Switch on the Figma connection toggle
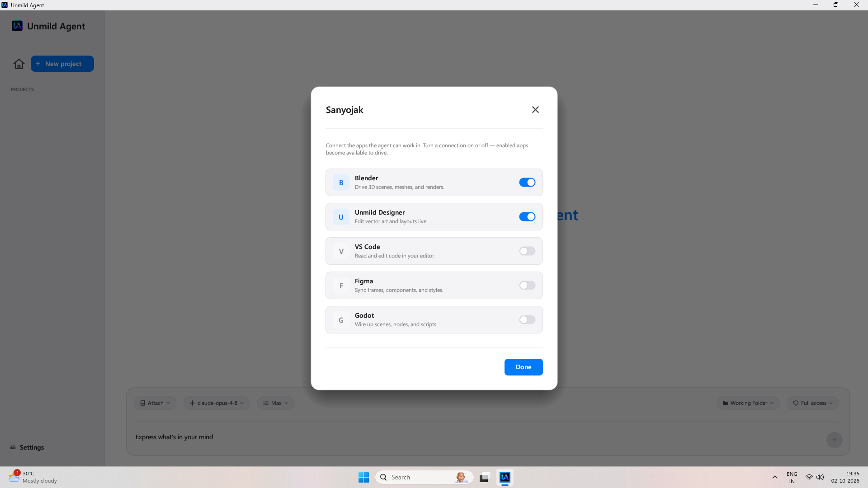This screenshot has height=488, width=868. tap(527, 286)
